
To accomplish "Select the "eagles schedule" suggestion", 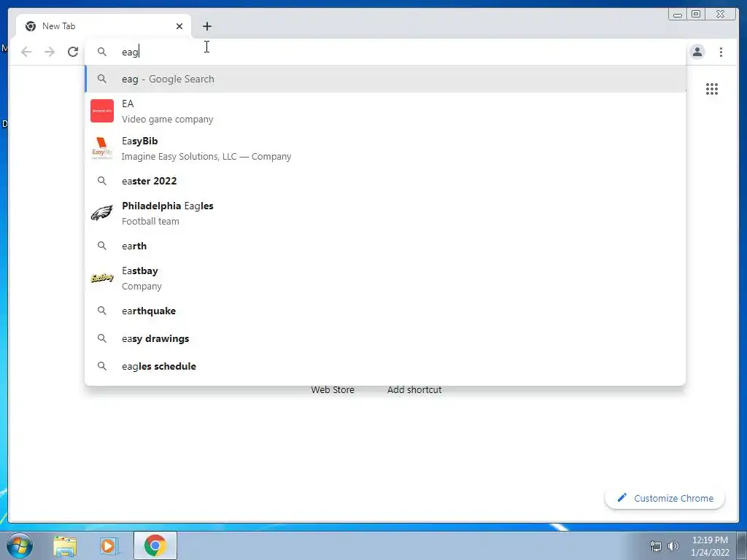I will pos(385,366).
